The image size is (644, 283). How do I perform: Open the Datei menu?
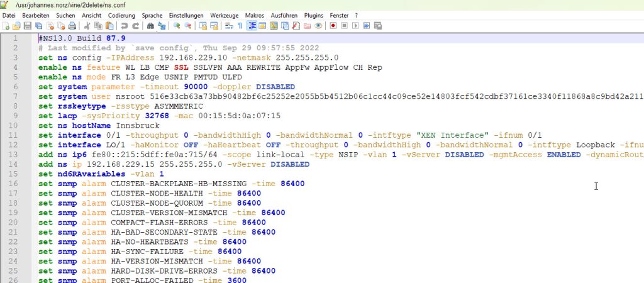tap(9, 16)
